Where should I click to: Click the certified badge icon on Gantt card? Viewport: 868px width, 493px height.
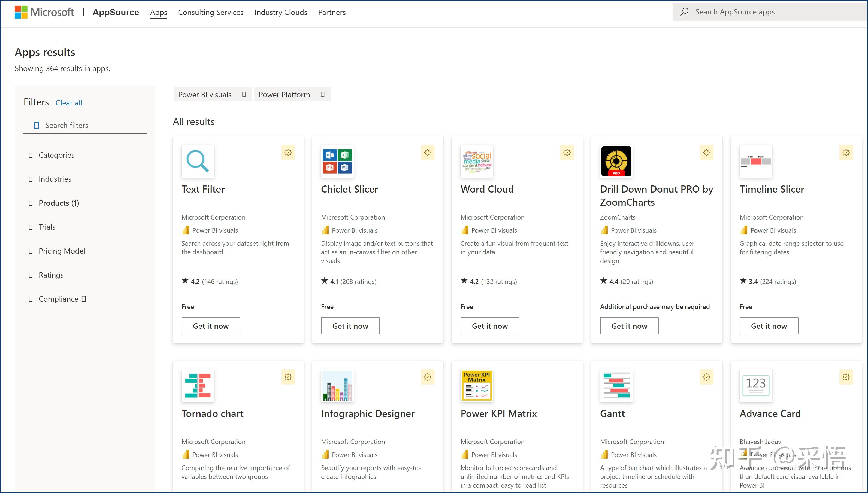[707, 377]
